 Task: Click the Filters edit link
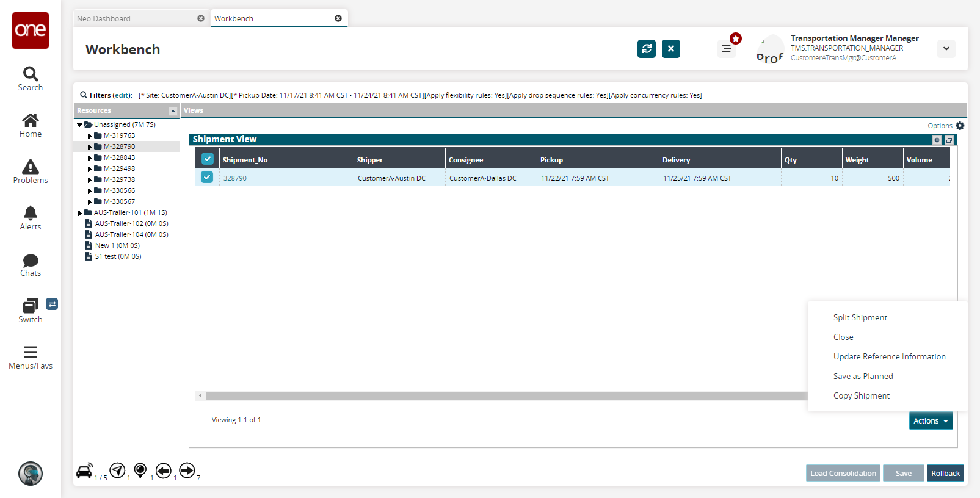[123, 95]
